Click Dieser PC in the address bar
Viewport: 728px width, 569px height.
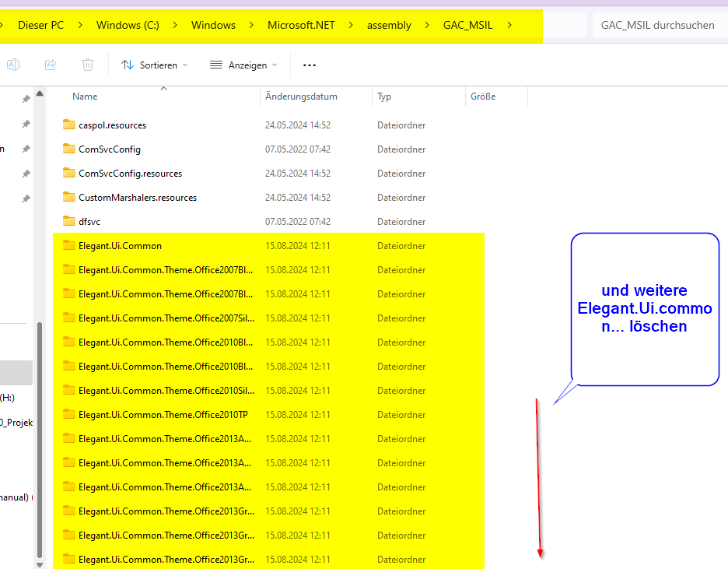[41, 25]
